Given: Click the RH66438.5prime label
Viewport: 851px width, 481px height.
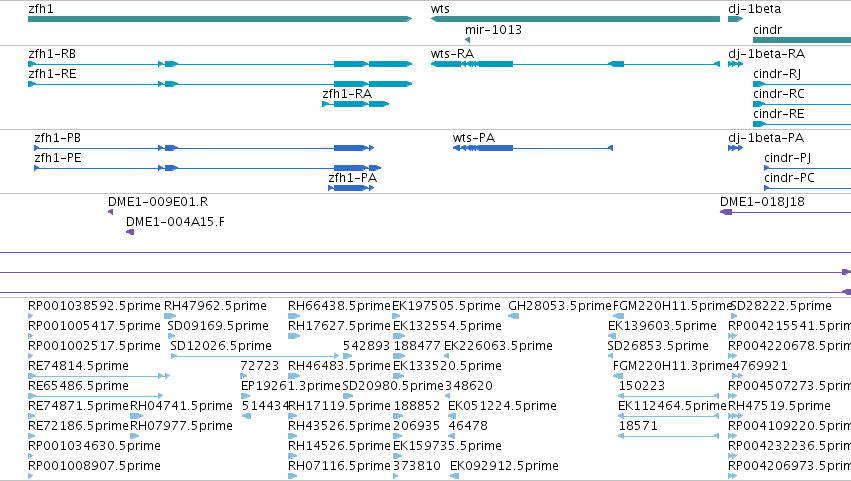Looking at the screenshot, I should [339, 306].
